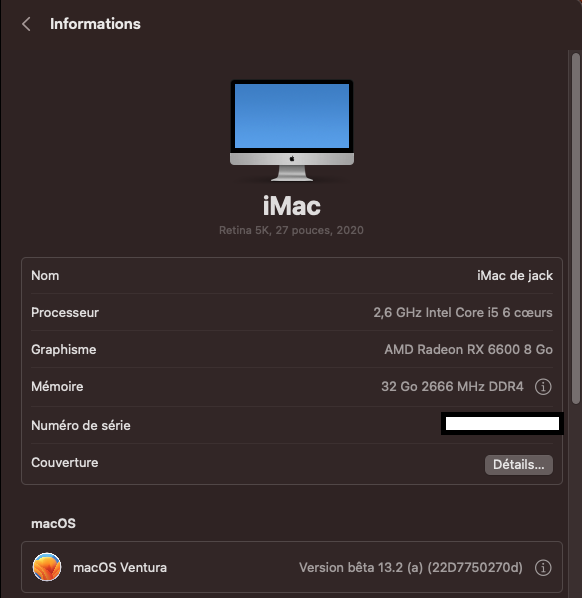Select the computer name 'iMac de jack'
582x598 pixels.
click(515, 276)
